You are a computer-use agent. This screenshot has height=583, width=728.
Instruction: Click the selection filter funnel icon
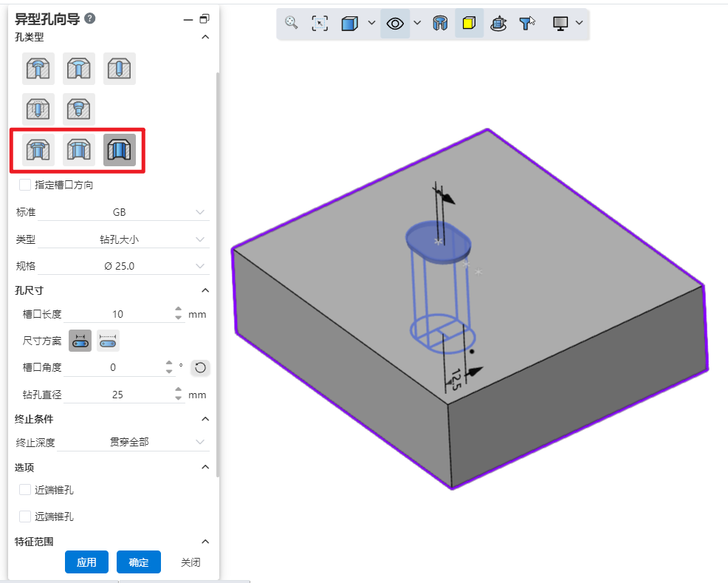pos(526,24)
